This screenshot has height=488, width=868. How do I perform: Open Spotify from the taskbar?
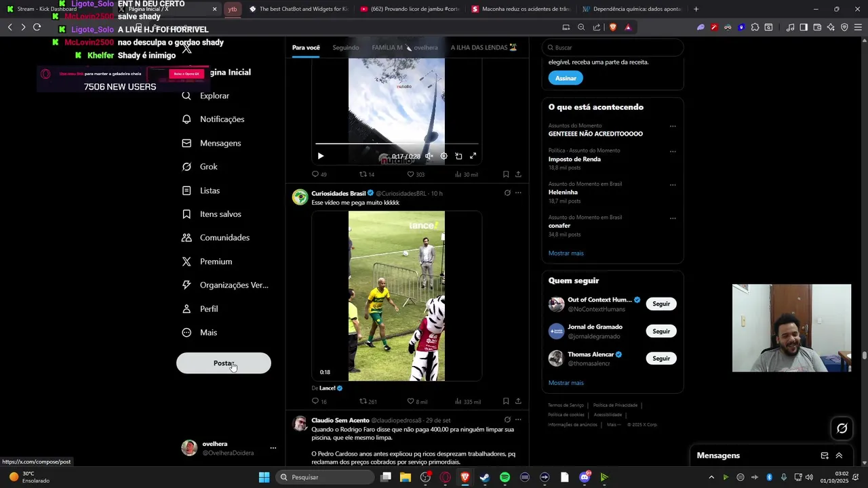point(505,477)
